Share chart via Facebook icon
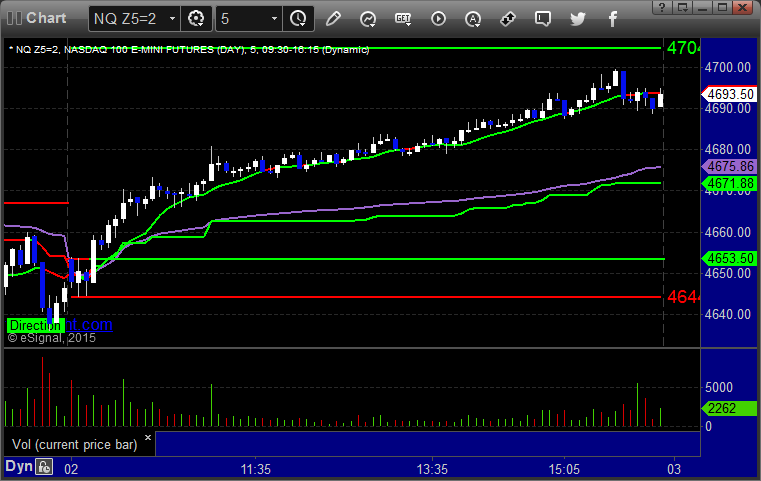761x481 pixels. tap(612, 19)
